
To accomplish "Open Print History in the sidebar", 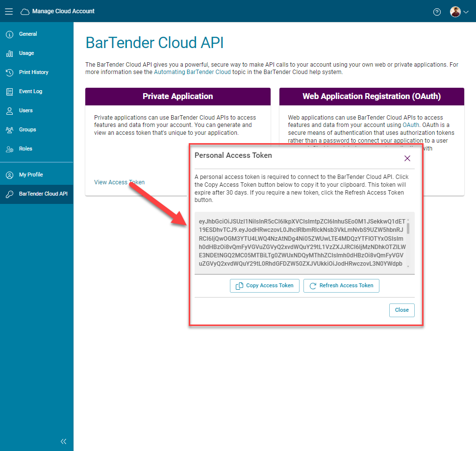I will (36, 72).
